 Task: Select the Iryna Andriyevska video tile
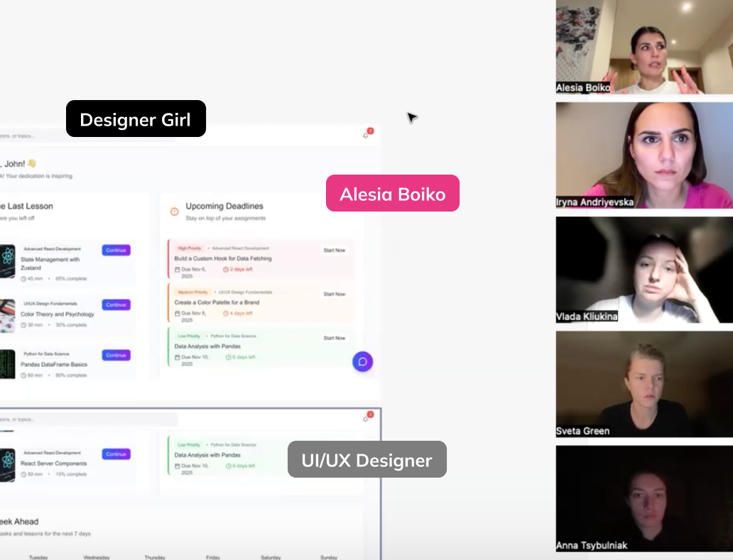pyautogui.click(x=644, y=155)
